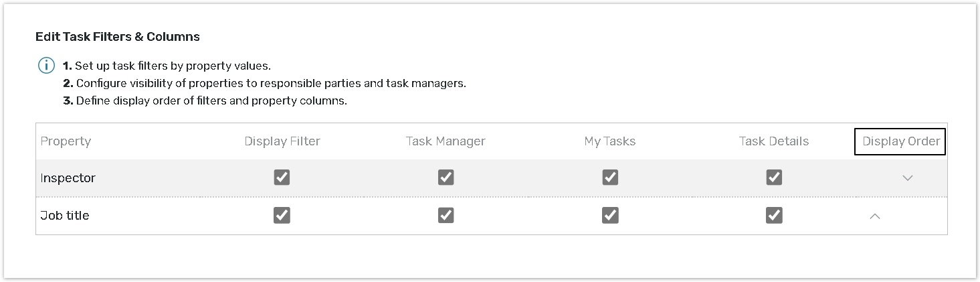Uncheck Task Details for Job title

click(x=774, y=215)
